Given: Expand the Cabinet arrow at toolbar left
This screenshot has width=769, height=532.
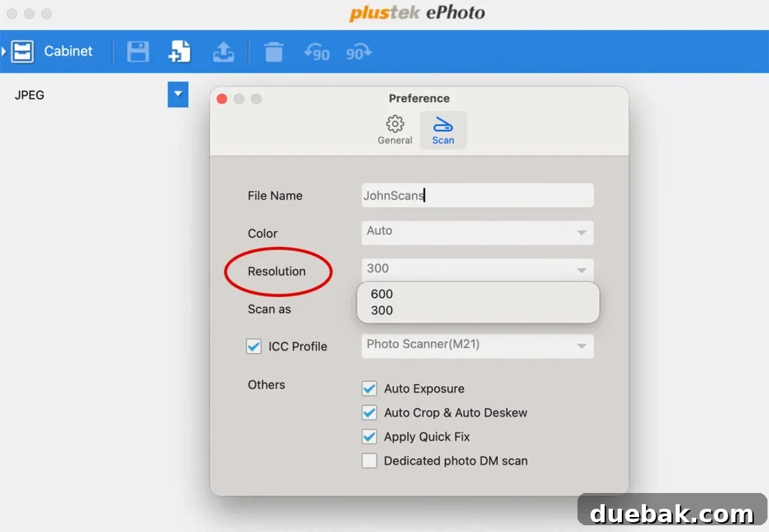Looking at the screenshot, I should [4, 52].
